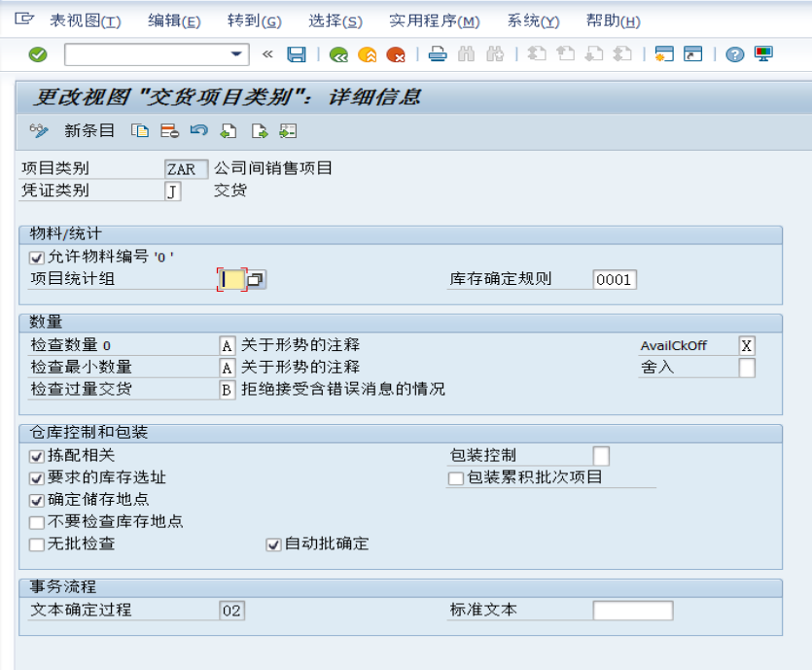Click the customize local layout monitor icon
Image resolution: width=812 pixels, height=670 pixels.
click(763, 53)
